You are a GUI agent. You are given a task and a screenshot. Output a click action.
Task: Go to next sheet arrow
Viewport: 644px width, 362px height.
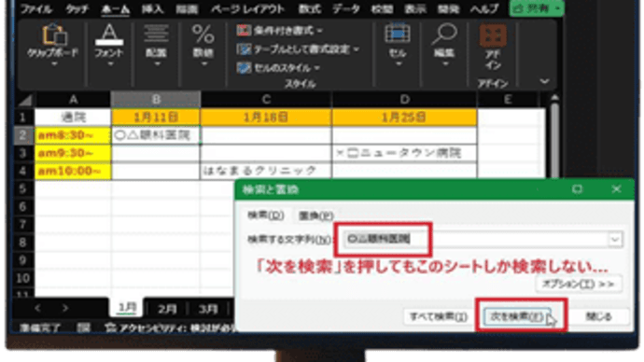pyautogui.click(x=65, y=308)
